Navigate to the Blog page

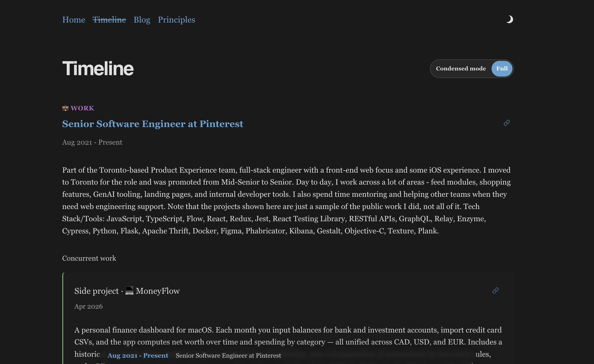pyautogui.click(x=142, y=20)
